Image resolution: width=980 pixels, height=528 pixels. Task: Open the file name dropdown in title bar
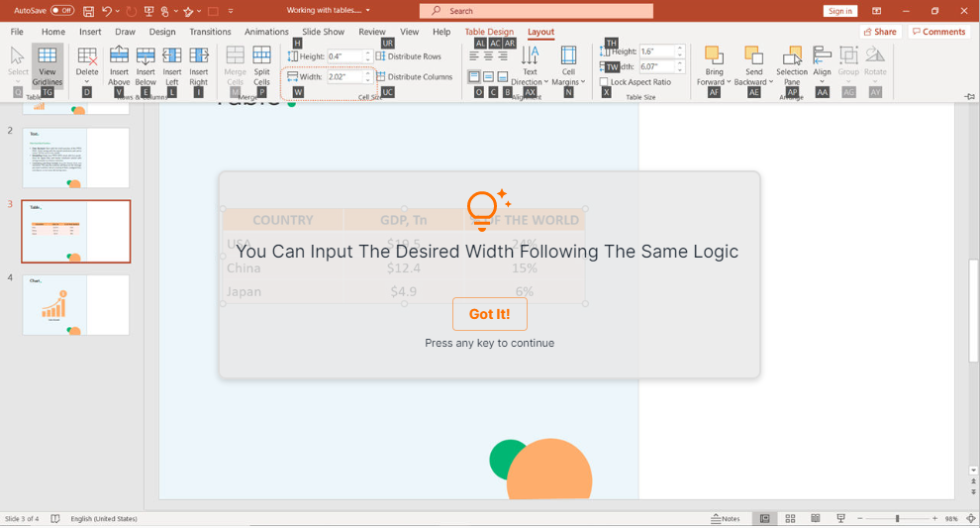[367, 11]
